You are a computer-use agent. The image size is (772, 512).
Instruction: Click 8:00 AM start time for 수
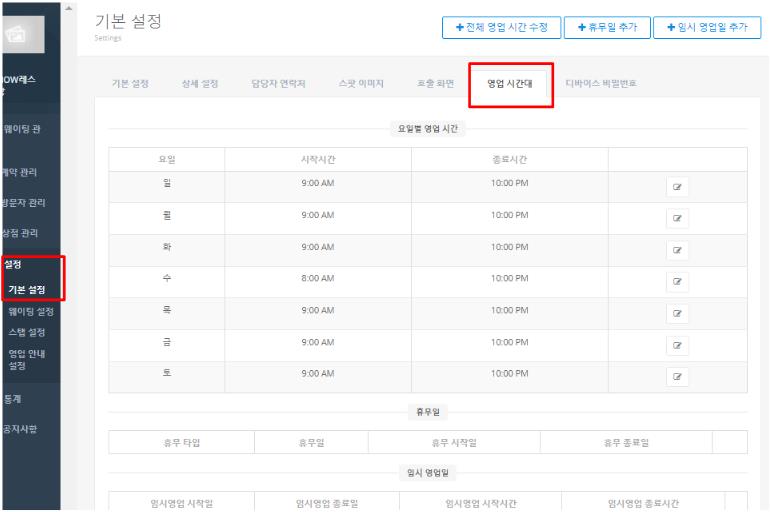pyautogui.click(x=318, y=279)
